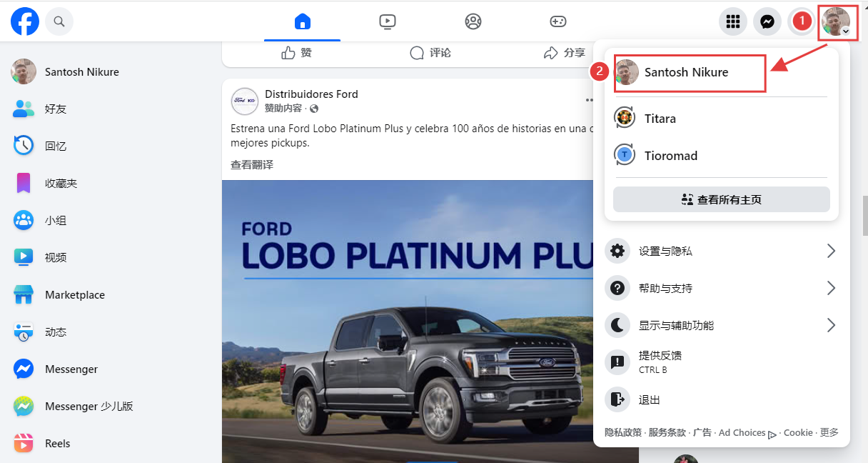
Task: Open the Facebook search box
Action: (59, 21)
